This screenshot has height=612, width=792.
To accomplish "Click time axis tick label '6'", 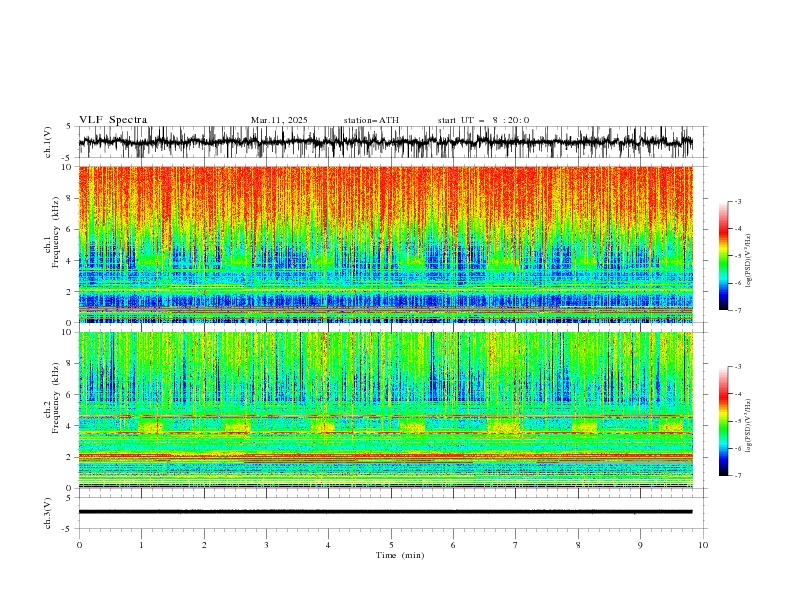I will (453, 545).
